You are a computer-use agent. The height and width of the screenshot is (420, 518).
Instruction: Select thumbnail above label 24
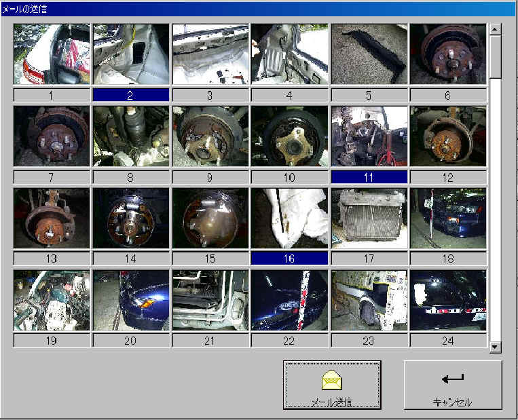pyautogui.click(x=448, y=301)
